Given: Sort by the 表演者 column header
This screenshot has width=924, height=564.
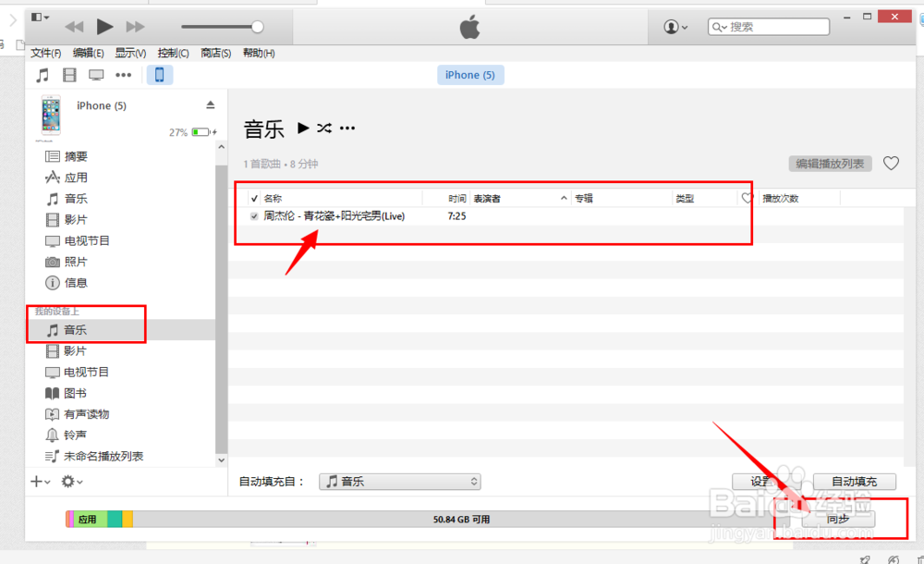Looking at the screenshot, I should (x=487, y=198).
